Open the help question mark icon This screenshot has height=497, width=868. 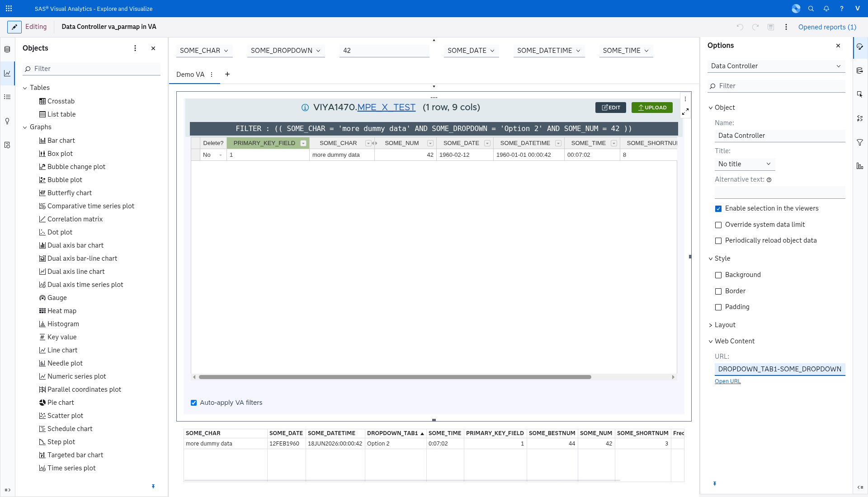coord(842,9)
